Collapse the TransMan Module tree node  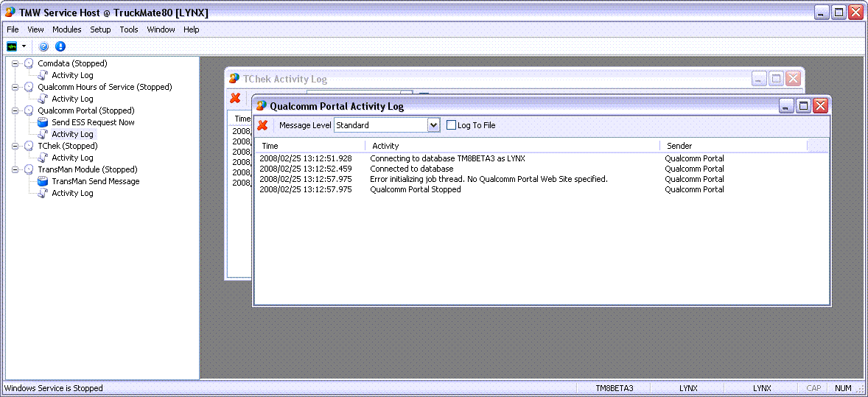(x=15, y=169)
